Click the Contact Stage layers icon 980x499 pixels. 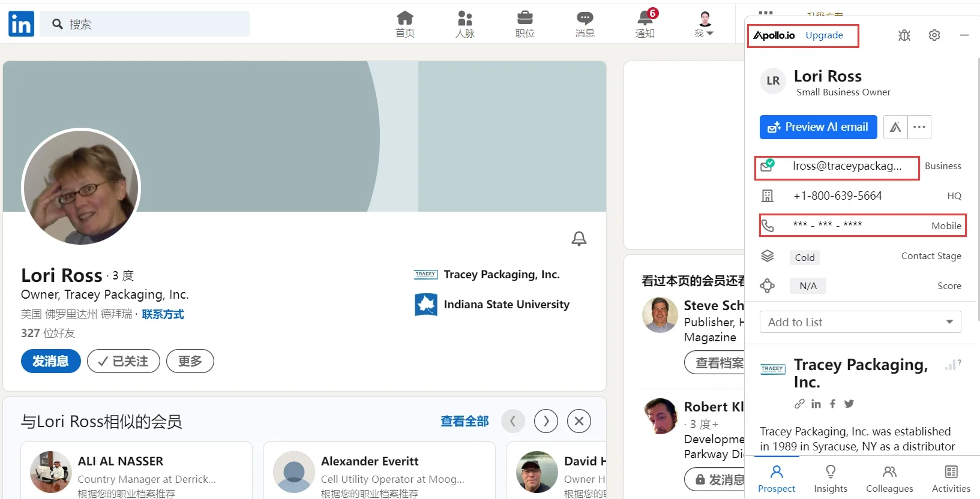[x=768, y=256]
